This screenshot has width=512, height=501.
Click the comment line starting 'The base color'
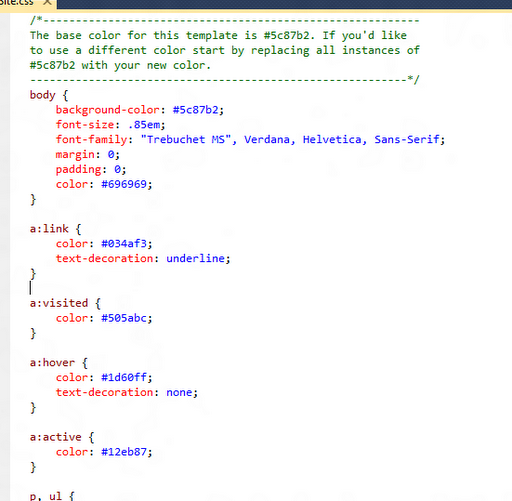[218, 35]
